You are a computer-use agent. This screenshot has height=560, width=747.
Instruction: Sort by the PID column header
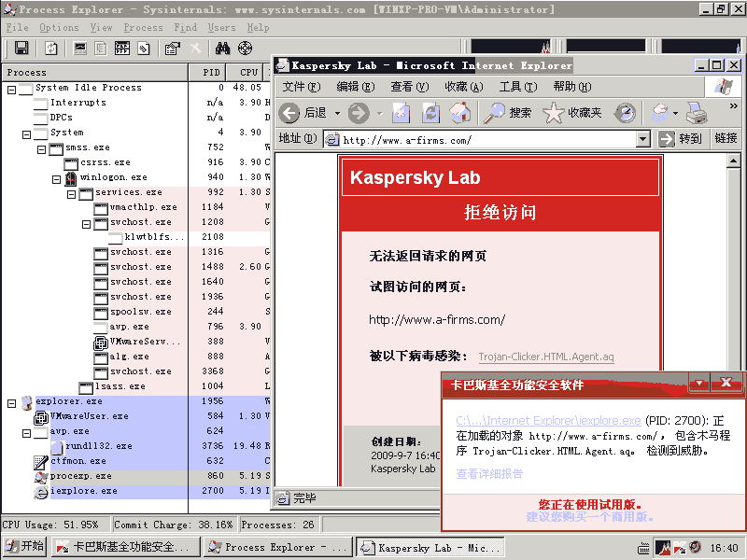pyautogui.click(x=207, y=73)
